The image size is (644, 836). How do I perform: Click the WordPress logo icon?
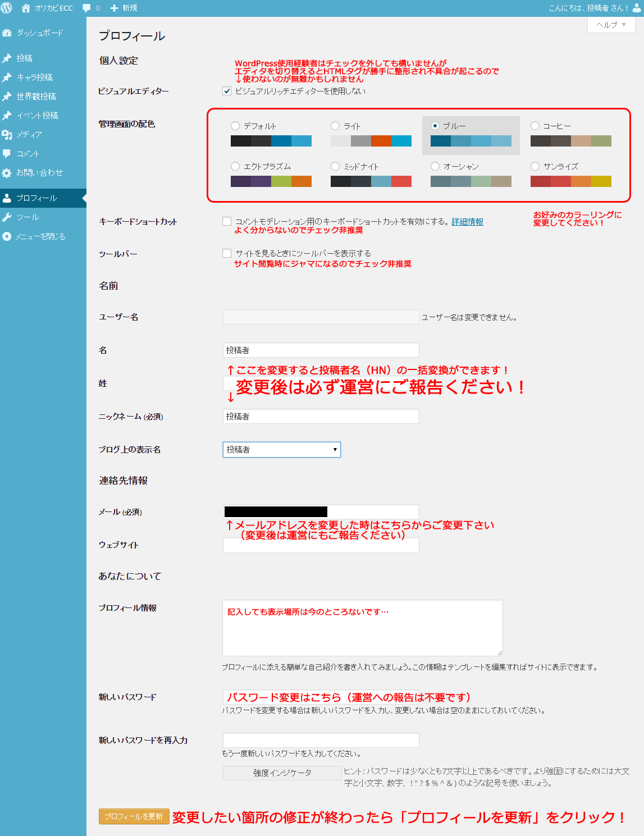[7, 8]
